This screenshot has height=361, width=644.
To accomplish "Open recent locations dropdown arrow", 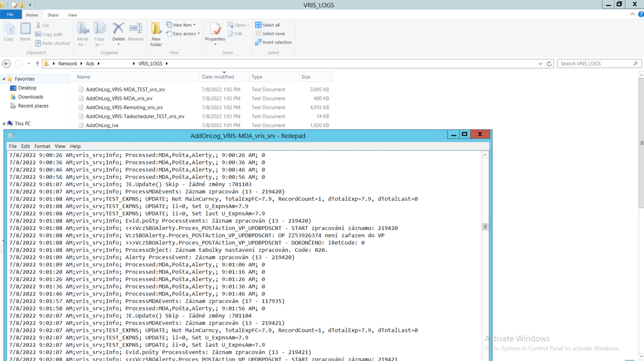I will pos(29,63).
